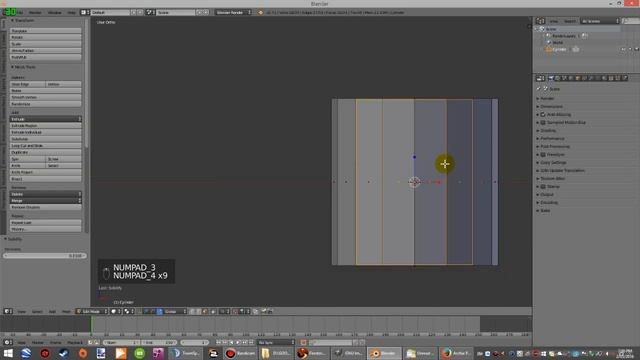Click the timeline Play reversed button
Image resolution: width=640 pixels, height=360 pixels.
[231, 342]
